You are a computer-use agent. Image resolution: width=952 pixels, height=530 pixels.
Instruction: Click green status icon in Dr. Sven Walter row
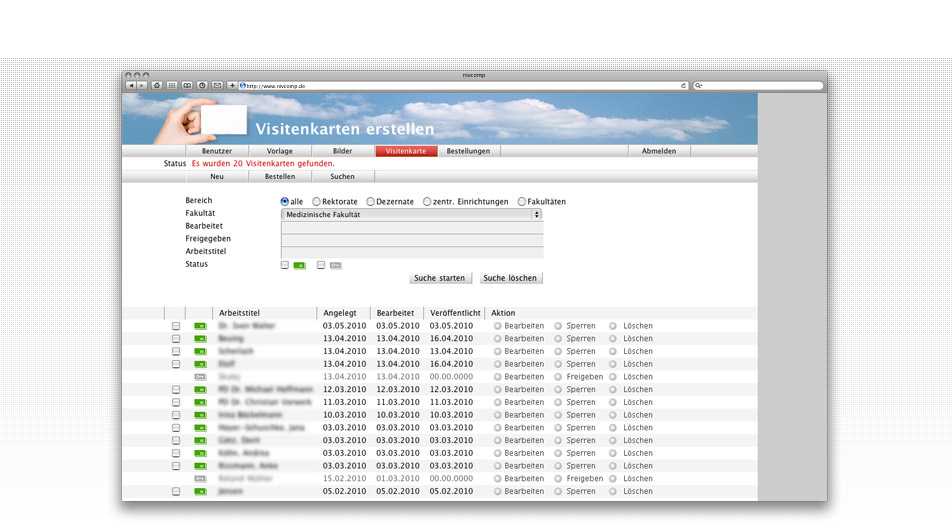coord(200,326)
